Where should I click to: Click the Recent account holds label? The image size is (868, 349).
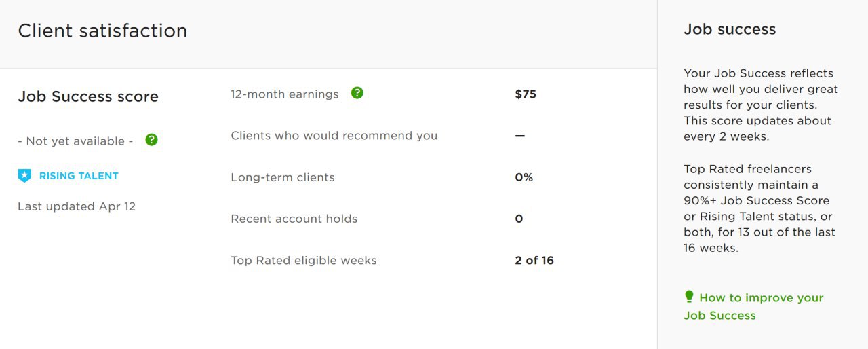pyautogui.click(x=294, y=219)
